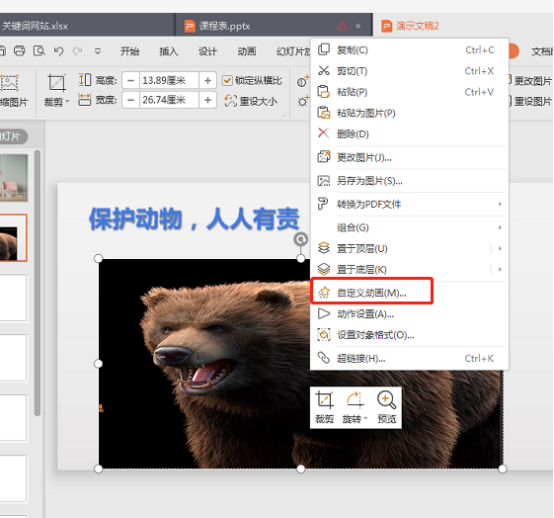
Task: Expand Convert to PDF (转换为PDF文件) submenu arrow
Action: coord(500,204)
